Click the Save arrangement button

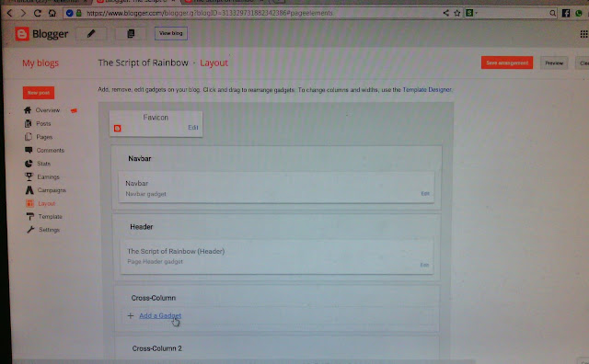(x=507, y=63)
